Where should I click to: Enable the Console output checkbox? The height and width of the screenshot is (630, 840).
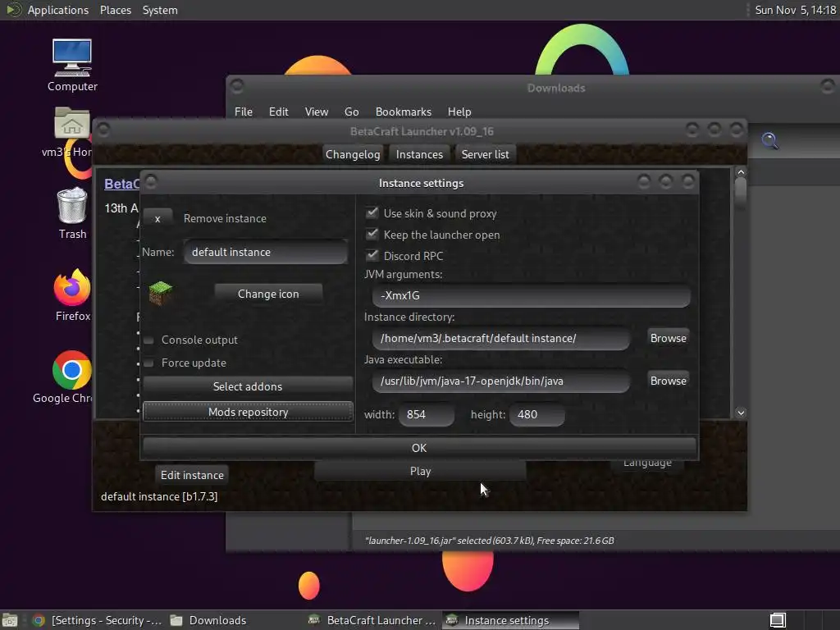(x=149, y=340)
